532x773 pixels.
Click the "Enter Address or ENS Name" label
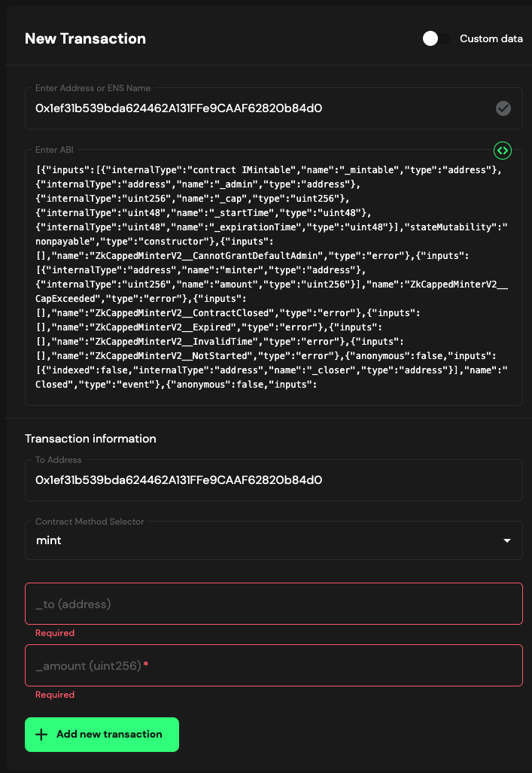click(93, 88)
